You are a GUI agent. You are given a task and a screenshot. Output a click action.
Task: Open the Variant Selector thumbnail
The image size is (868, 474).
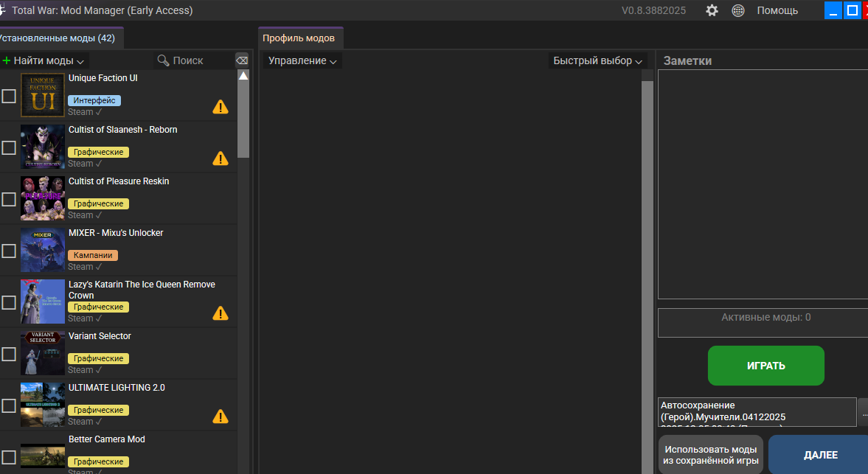tap(43, 353)
